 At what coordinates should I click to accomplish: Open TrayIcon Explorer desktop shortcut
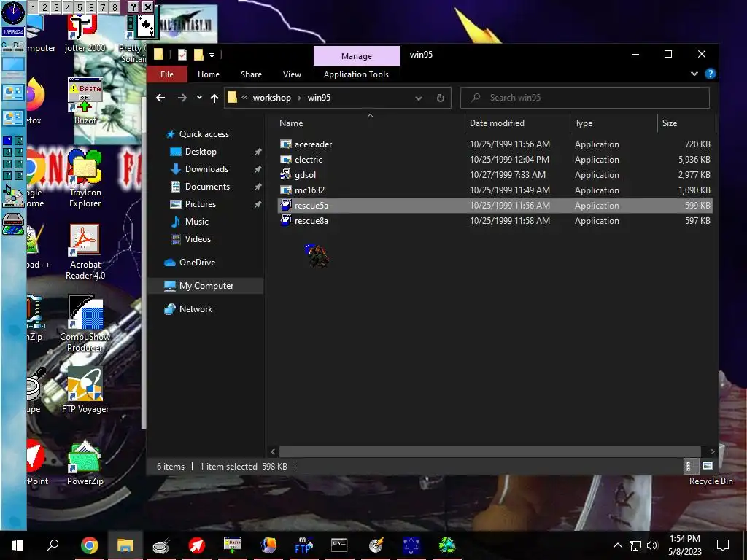(85, 179)
